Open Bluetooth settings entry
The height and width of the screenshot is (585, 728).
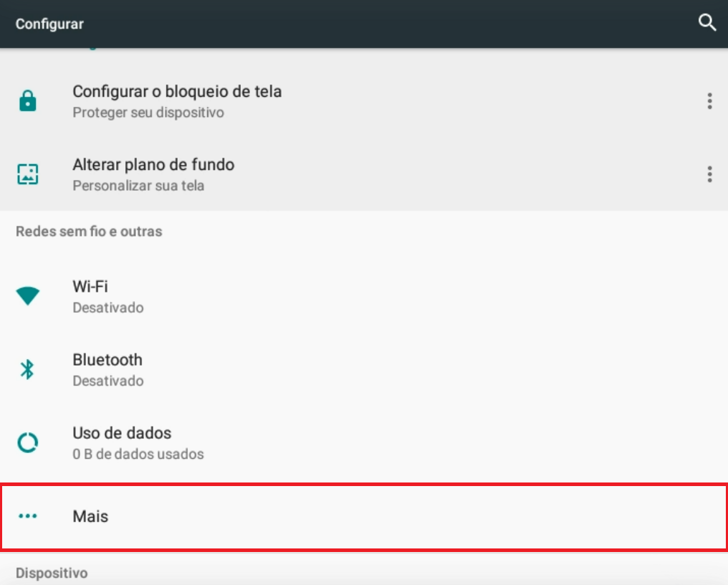point(364,369)
